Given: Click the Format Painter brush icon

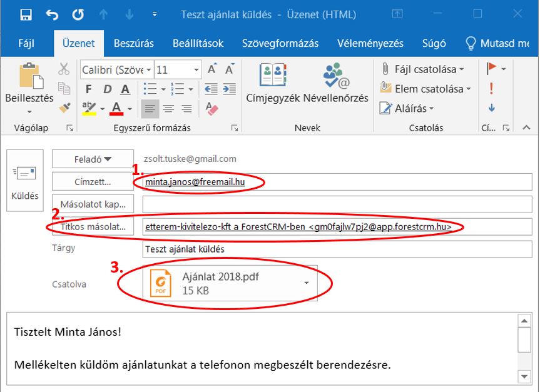Looking at the screenshot, I should pos(64,108).
